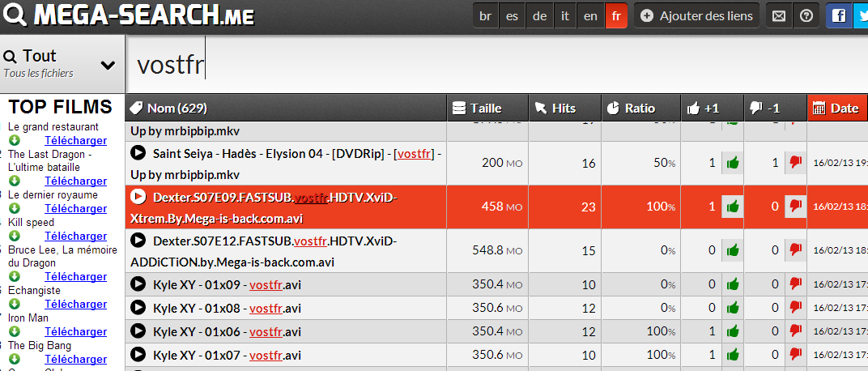
Task: Switch language to it
Action: [564, 16]
